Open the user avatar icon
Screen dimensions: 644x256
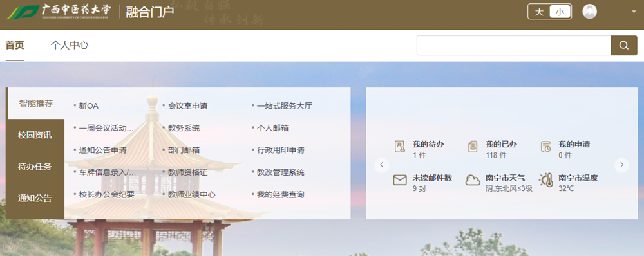[589, 12]
